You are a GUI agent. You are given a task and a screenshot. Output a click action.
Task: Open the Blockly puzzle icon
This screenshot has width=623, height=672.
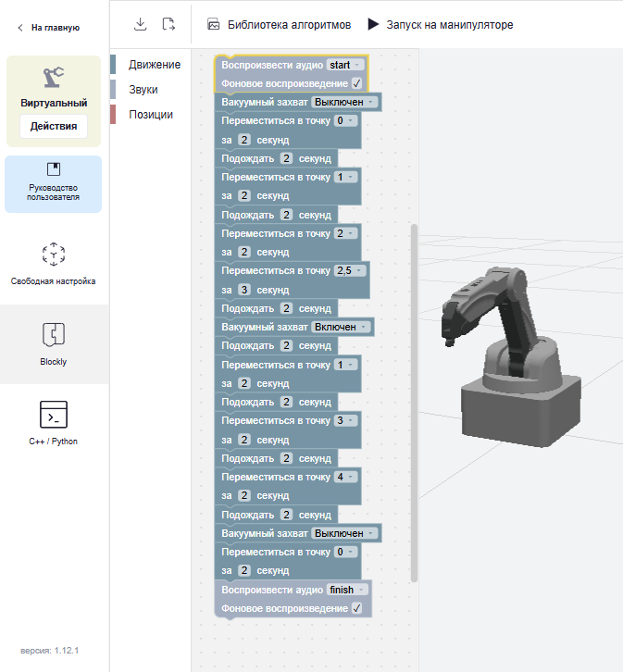[54, 334]
